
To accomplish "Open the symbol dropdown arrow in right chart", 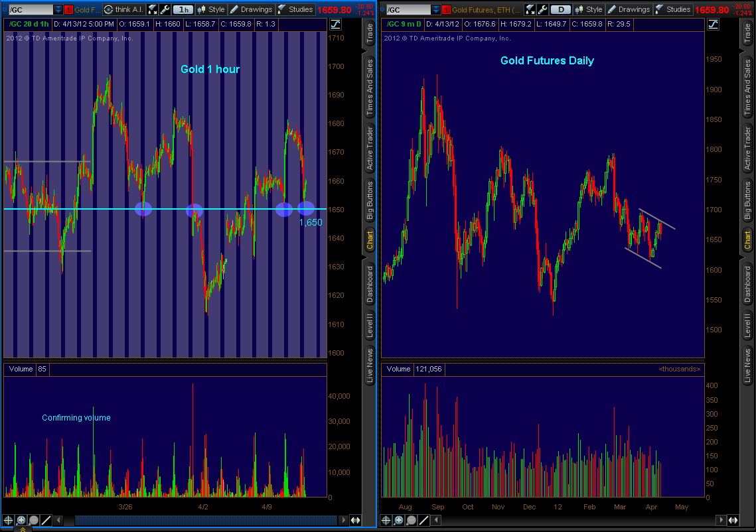I will [x=435, y=9].
